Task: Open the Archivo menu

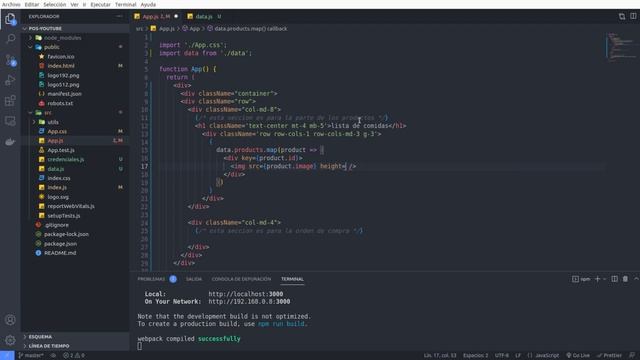Action: click(11, 4)
